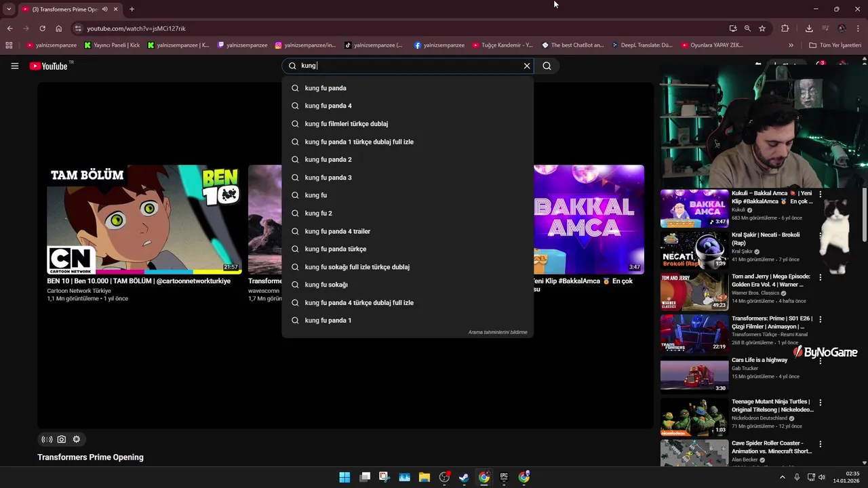Open more options for Transformers: Prime video
The height and width of the screenshot is (488, 868).
(x=820, y=319)
